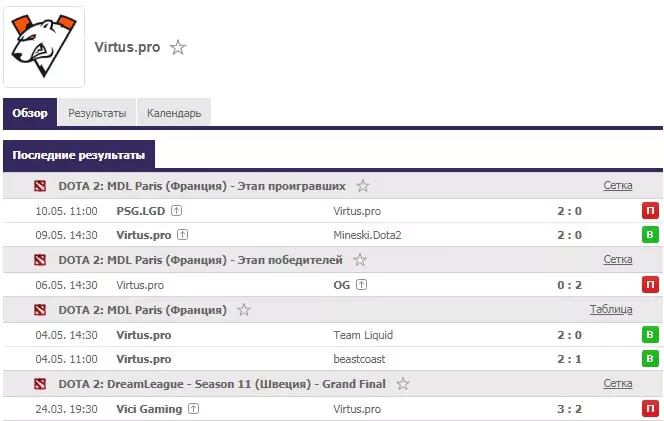Click the advance icon next to PSG.LGD
This screenshot has width=664, height=421.
(x=177, y=210)
